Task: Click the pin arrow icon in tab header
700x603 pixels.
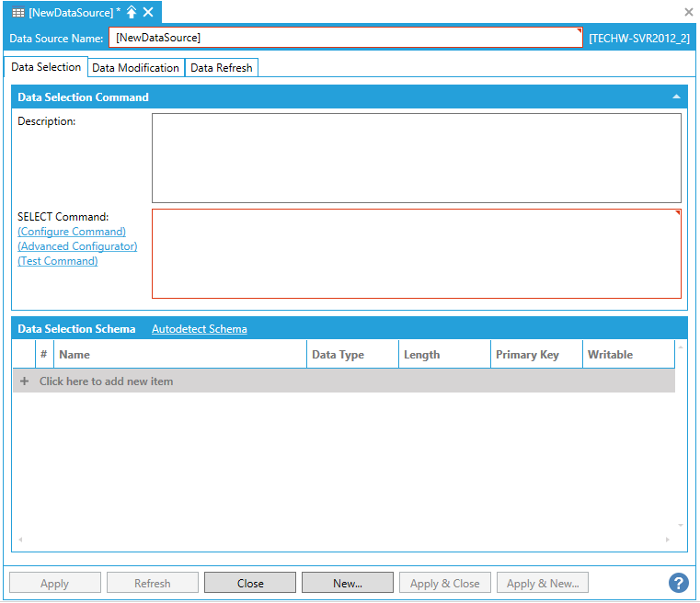Action: click(x=132, y=13)
